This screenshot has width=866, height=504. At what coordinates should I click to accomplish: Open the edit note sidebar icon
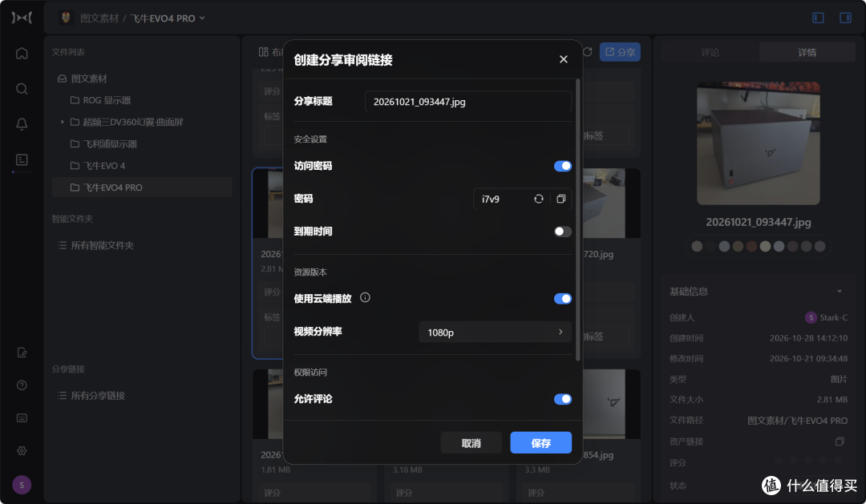click(22, 353)
